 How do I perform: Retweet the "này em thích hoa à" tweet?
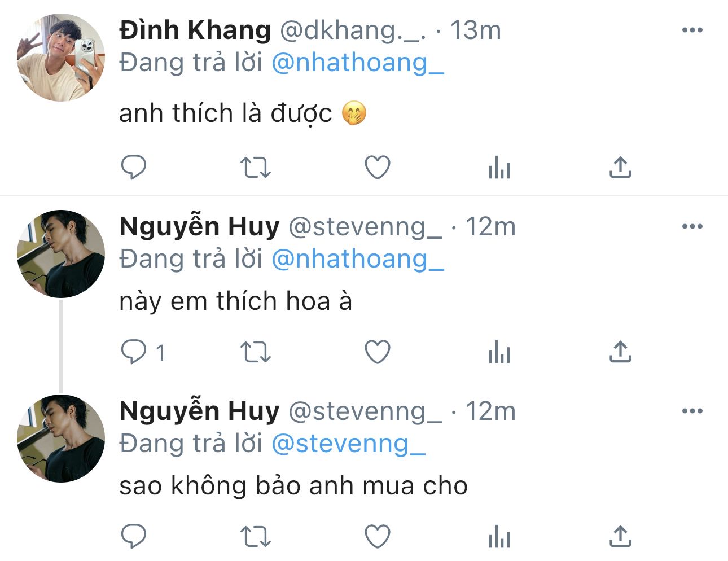point(255,352)
